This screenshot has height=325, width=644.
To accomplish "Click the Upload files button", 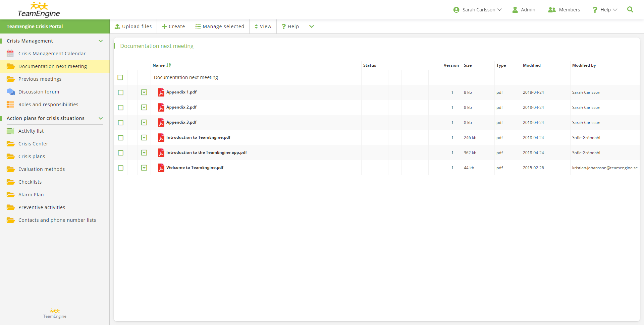I will (x=133, y=26).
